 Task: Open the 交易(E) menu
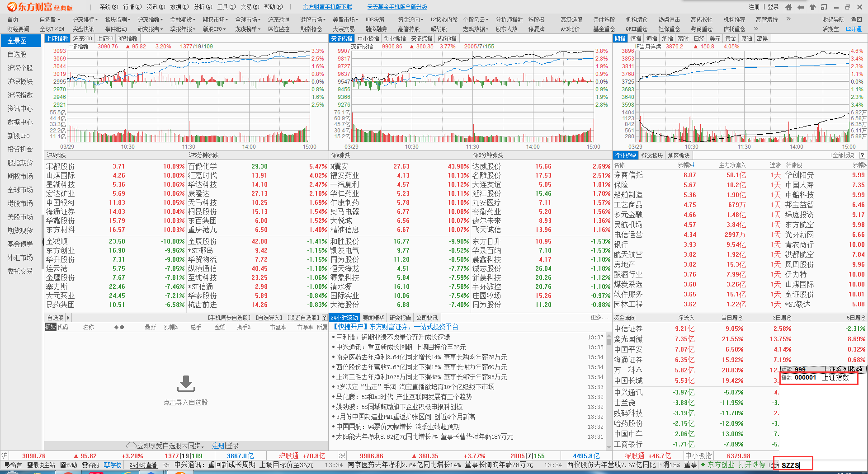click(250, 7)
